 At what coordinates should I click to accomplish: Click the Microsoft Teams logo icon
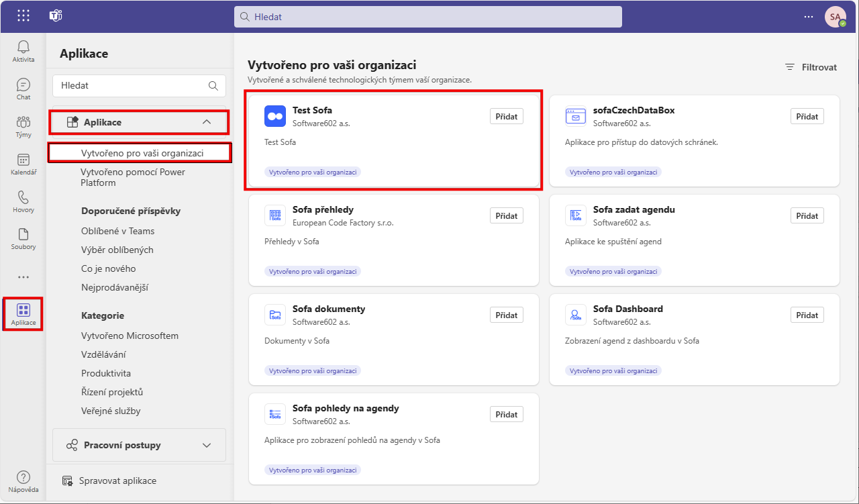(56, 16)
